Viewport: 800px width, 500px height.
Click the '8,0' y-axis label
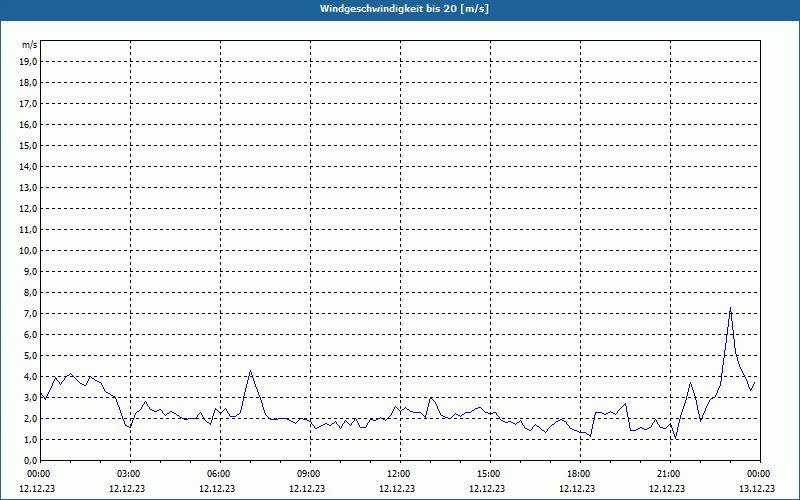tap(30, 292)
